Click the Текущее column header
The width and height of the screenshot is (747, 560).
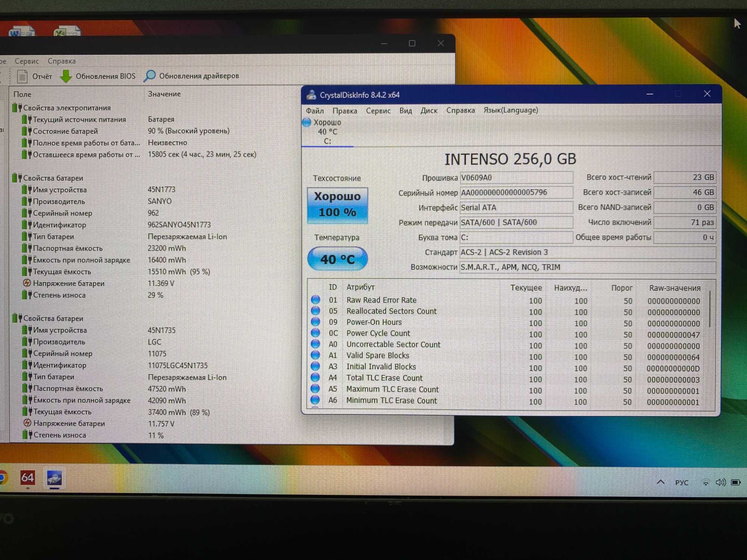tap(526, 288)
